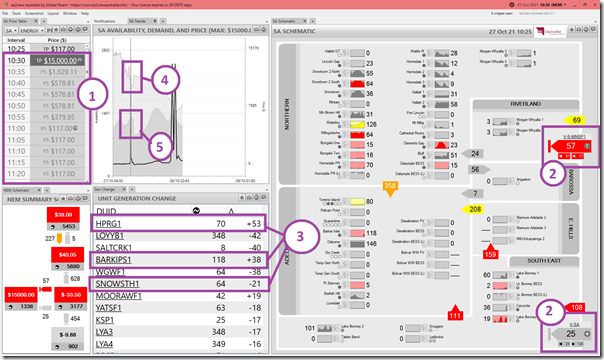Click the speech bubble icon in SA Schematic header
Viewport: 604px width, 360px height.
[592, 30]
